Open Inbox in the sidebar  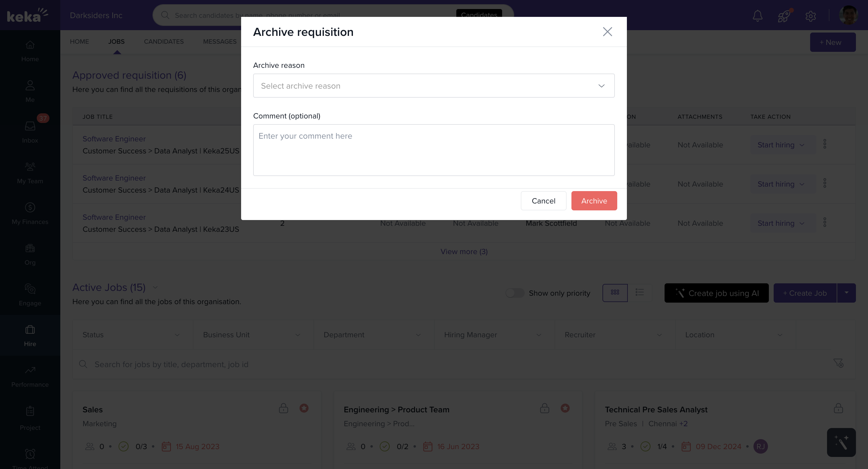pos(30,132)
